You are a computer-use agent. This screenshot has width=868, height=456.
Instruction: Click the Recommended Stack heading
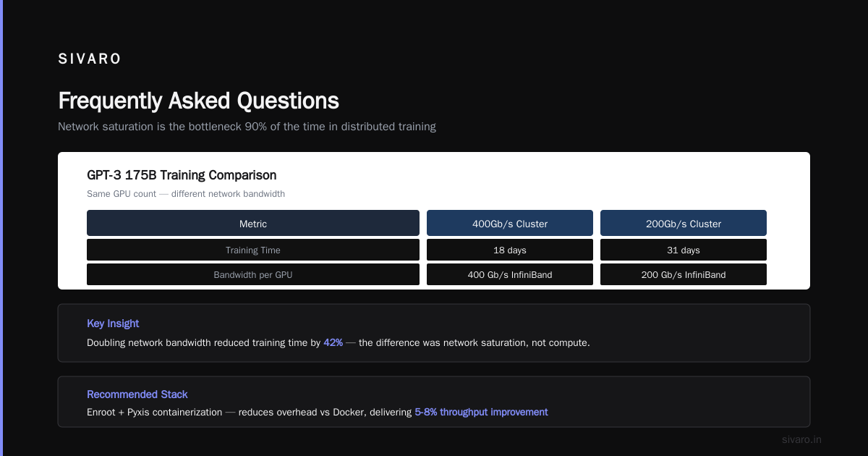[x=137, y=394]
